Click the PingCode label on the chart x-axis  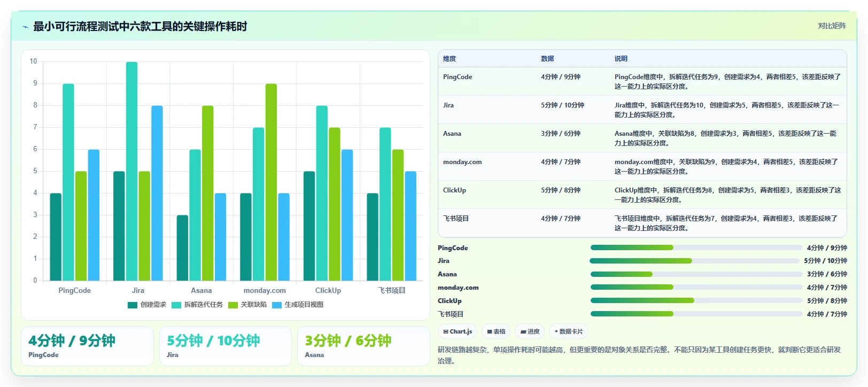click(x=74, y=291)
